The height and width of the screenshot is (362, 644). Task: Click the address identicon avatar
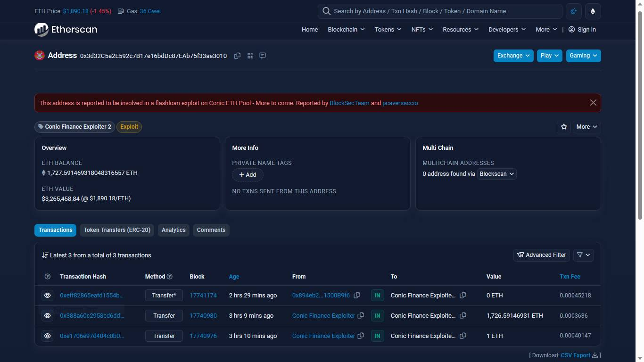coord(40,56)
